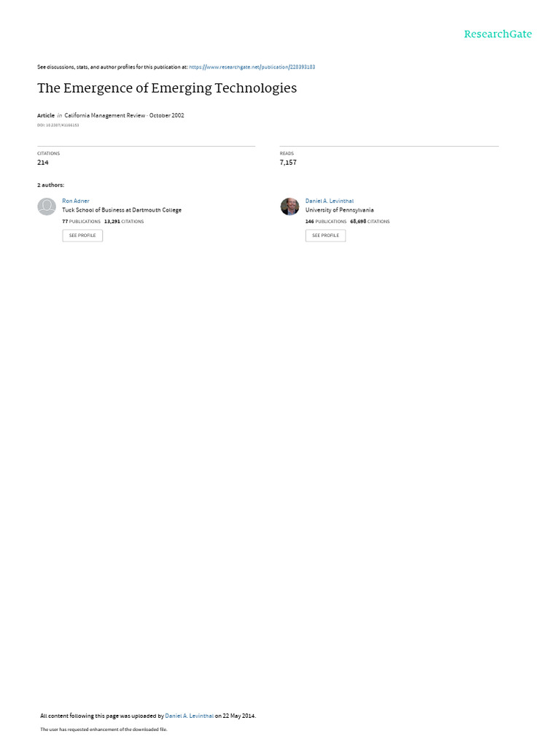Click Ron Adner's 77 publications stat
The width and height of the screenshot is (560, 747).
point(82,222)
